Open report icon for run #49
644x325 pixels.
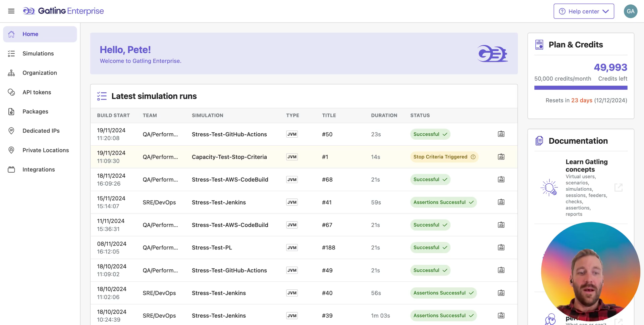point(501,270)
